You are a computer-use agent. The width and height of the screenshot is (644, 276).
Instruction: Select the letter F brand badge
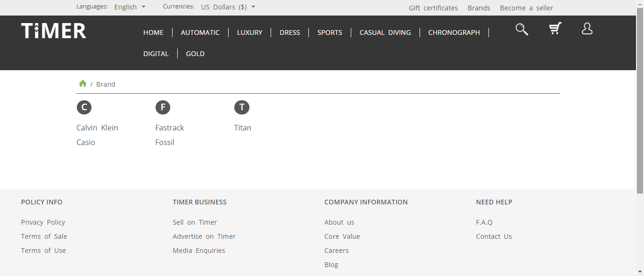point(163,107)
